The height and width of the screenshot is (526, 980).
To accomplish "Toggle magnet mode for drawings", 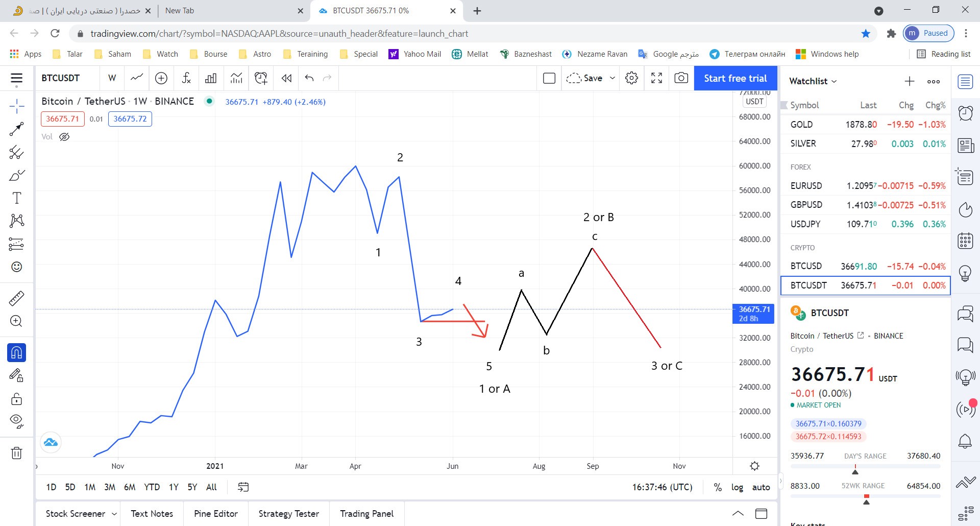I will pos(17,353).
